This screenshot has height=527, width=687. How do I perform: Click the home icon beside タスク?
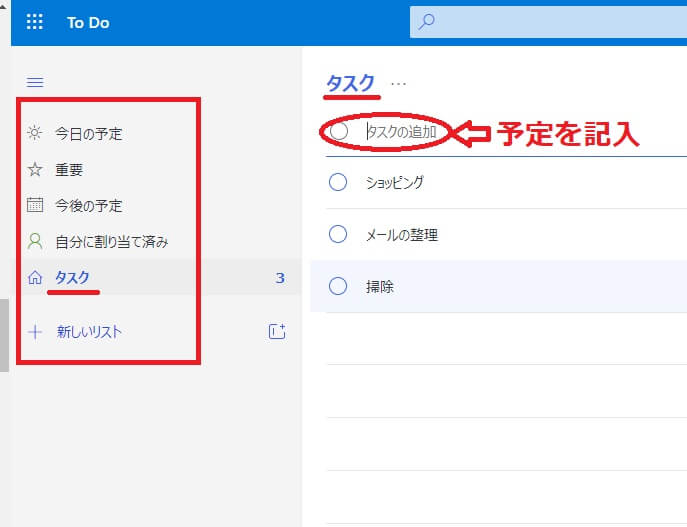(35, 277)
